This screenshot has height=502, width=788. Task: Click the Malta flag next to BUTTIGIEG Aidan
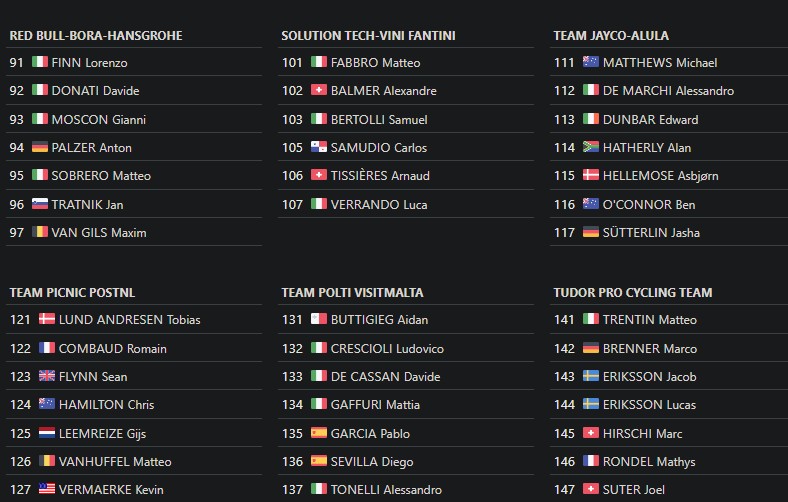click(x=318, y=319)
